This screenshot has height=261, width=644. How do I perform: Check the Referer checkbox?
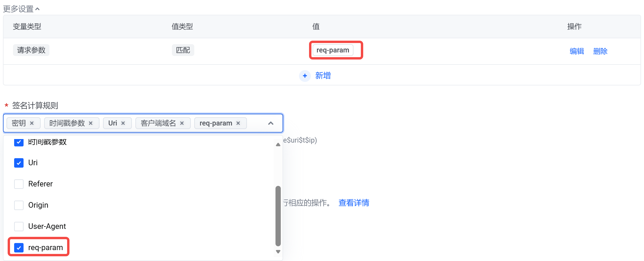pos(19,184)
